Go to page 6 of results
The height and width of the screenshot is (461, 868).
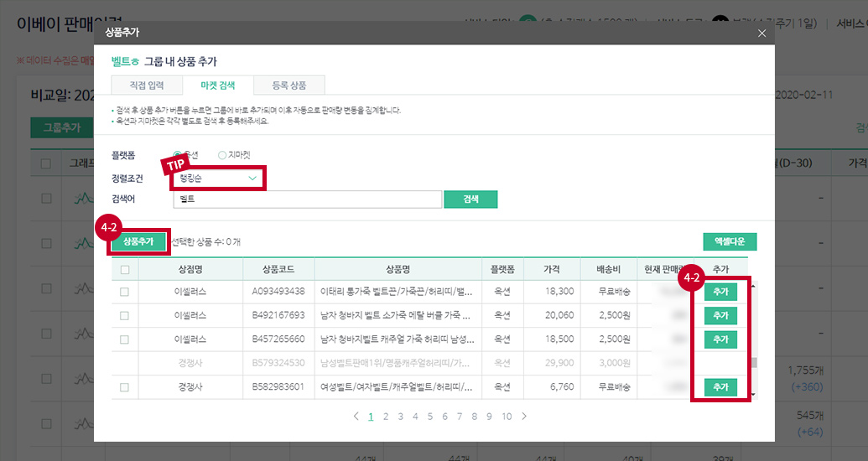[444, 417]
